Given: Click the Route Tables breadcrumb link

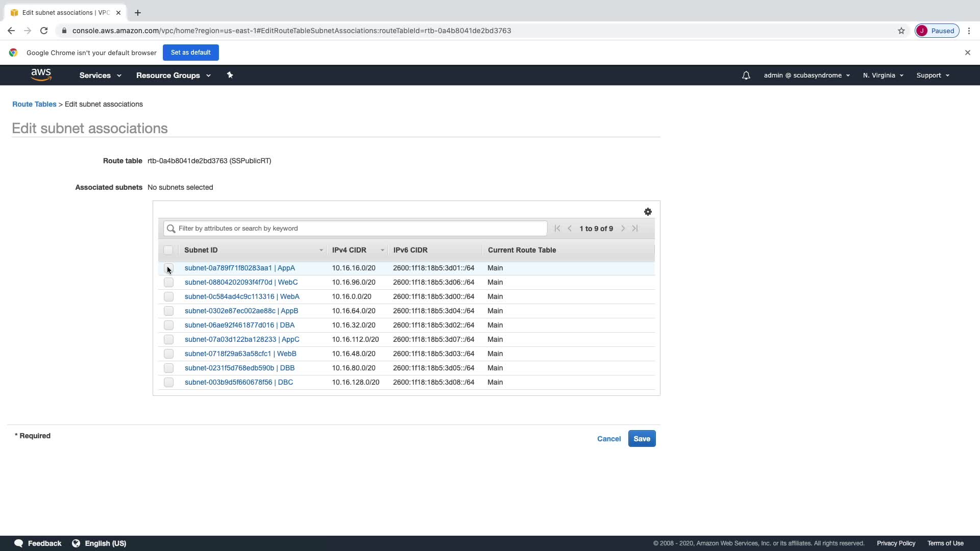Looking at the screenshot, I should coord(34,104).
